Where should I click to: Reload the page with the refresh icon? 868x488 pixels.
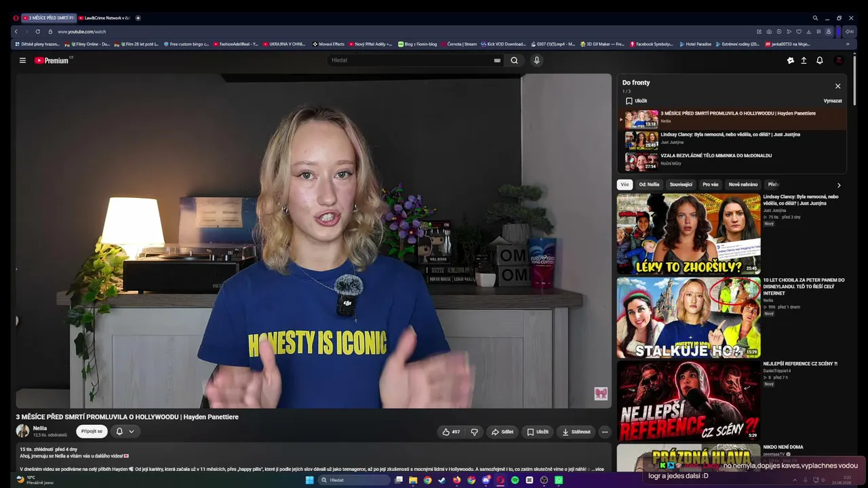(37, 32)
